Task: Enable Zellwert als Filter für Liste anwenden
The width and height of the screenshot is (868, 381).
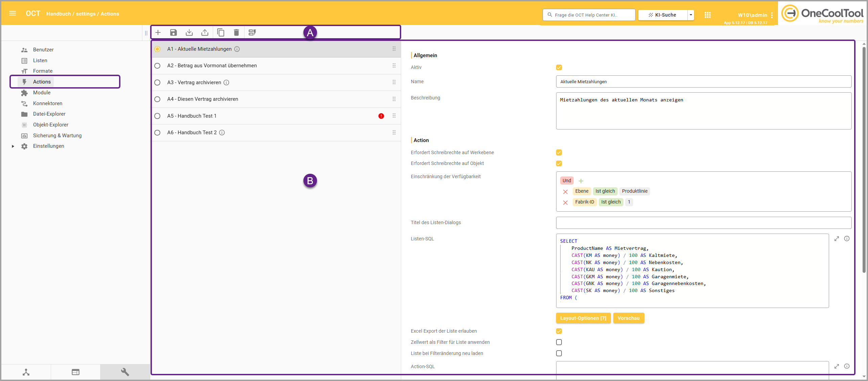Action: pyautogui.click(x=559, y=342)
